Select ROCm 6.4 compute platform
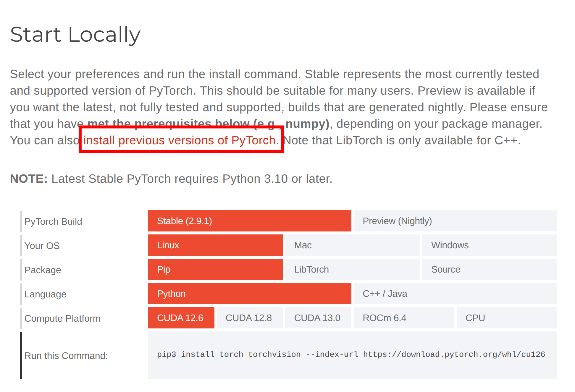This screenshot has width=575, height=392. pos(403,318)
